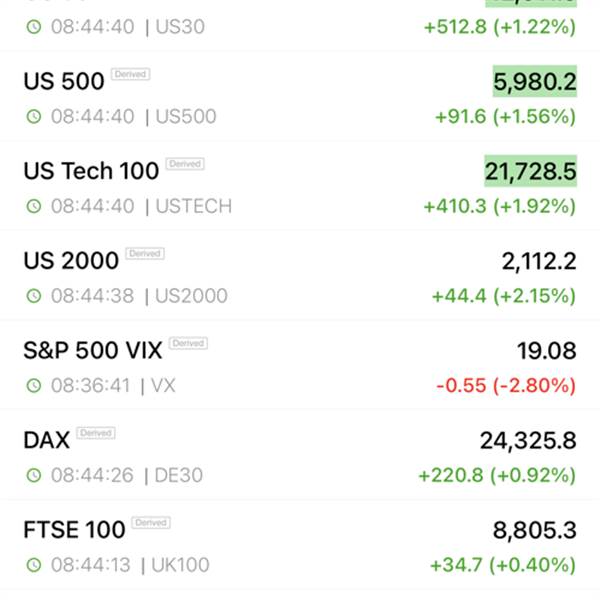The height and width of the screenshot is (600, 600).
Task: Tap the +512.8 (+1.22%) change value
Action: coord(500,27)
